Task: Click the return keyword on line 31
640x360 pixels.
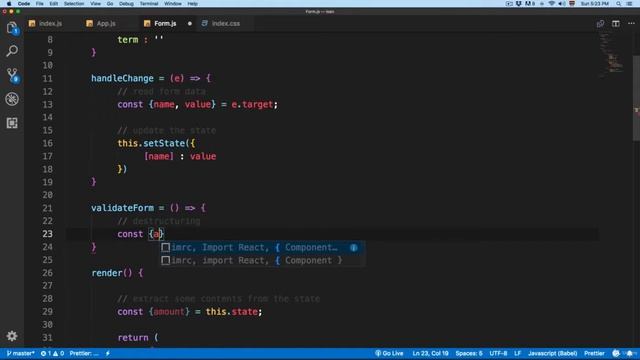Action: click(x=133, y=338)
